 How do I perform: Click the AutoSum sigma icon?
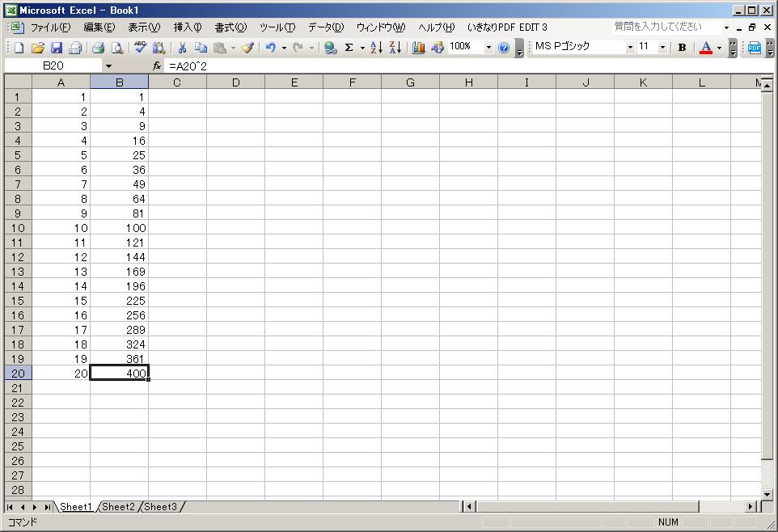click(x=349, y=48)
